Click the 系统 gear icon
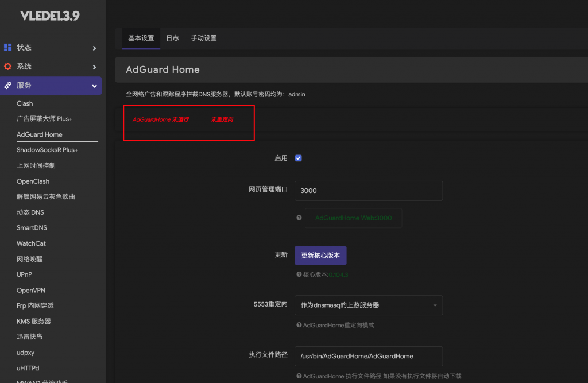588x383 pixels. [x=7, y=67]
